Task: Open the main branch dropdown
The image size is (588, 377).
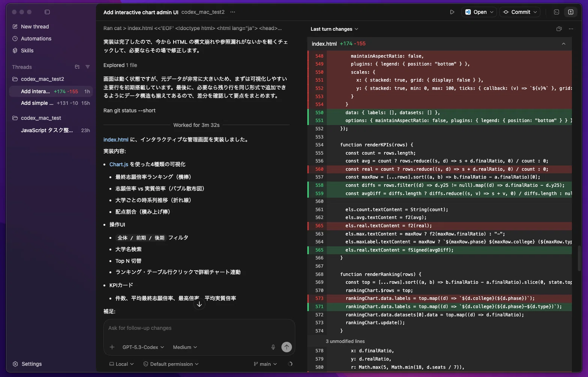Action: pyautogui.click(x=265, y=364)
